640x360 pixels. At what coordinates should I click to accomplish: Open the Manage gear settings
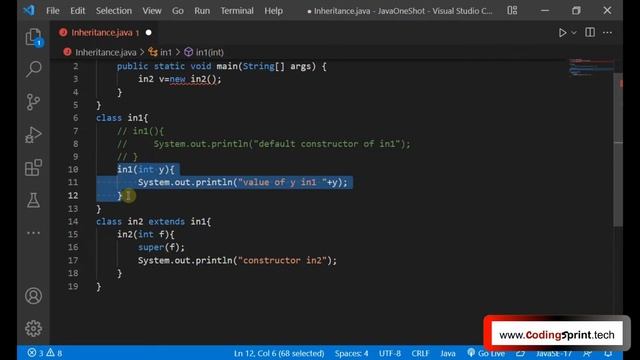33,328
